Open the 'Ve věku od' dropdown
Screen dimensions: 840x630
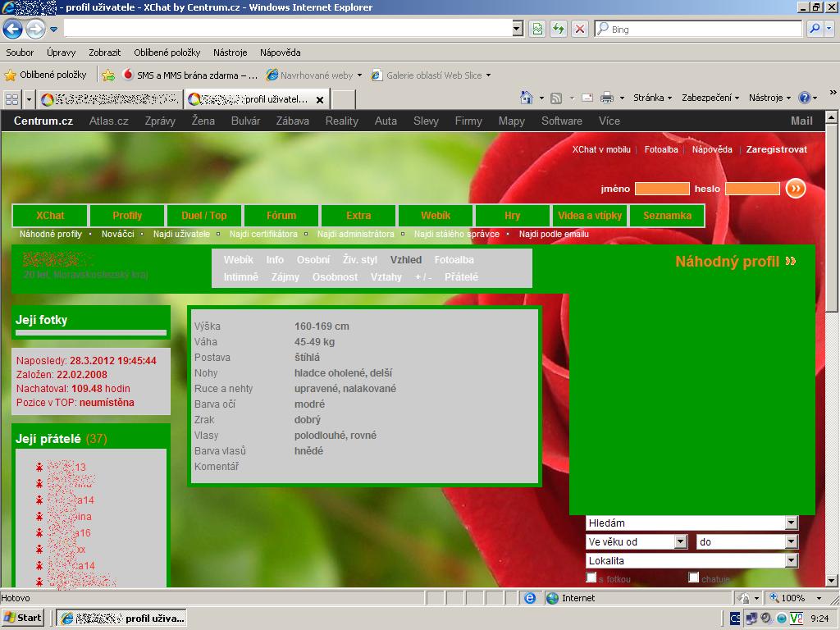(x=680, y=541)
